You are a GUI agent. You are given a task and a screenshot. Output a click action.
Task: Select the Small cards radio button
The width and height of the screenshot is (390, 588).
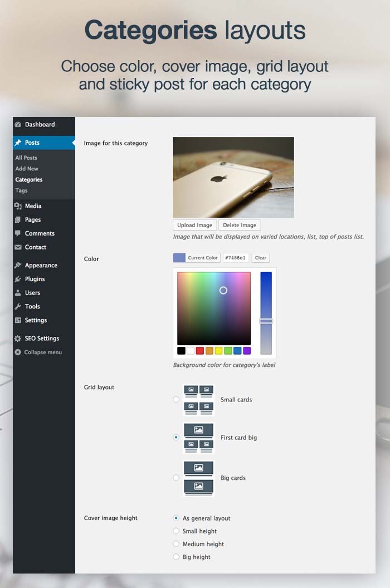[x=176, y=399]
